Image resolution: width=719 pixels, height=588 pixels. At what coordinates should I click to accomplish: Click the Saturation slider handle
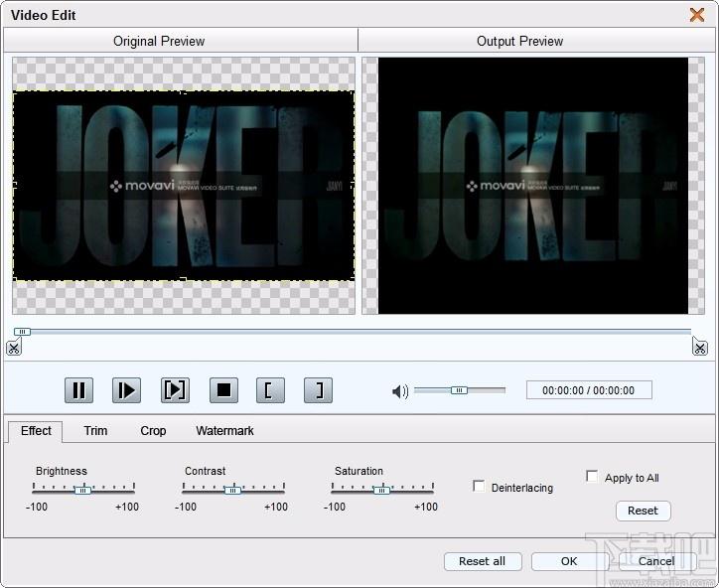(381, 490)
